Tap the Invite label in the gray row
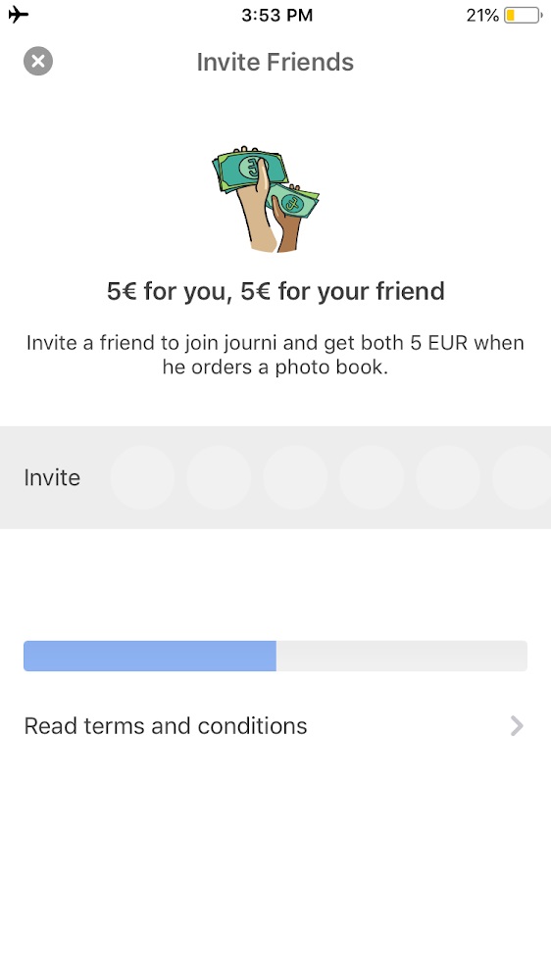The height and width of the screenshot is (980, 551). point(52,477)
